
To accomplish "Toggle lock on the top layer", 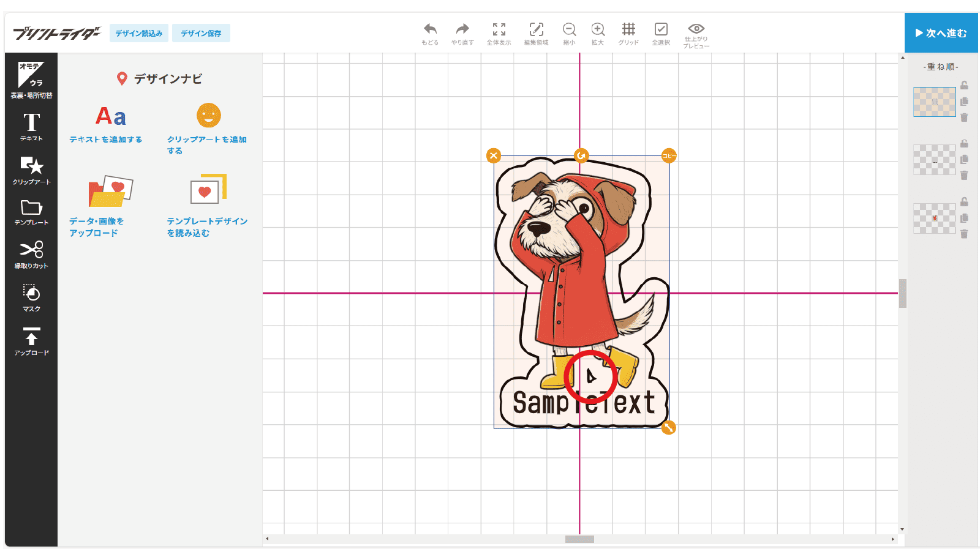I will [x=964, y=86].
